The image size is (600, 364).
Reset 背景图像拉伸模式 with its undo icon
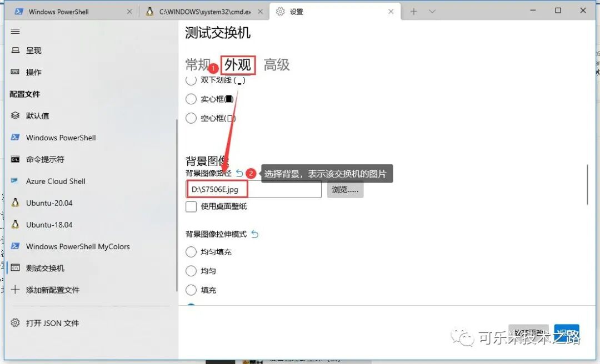[x=255, y=234]
